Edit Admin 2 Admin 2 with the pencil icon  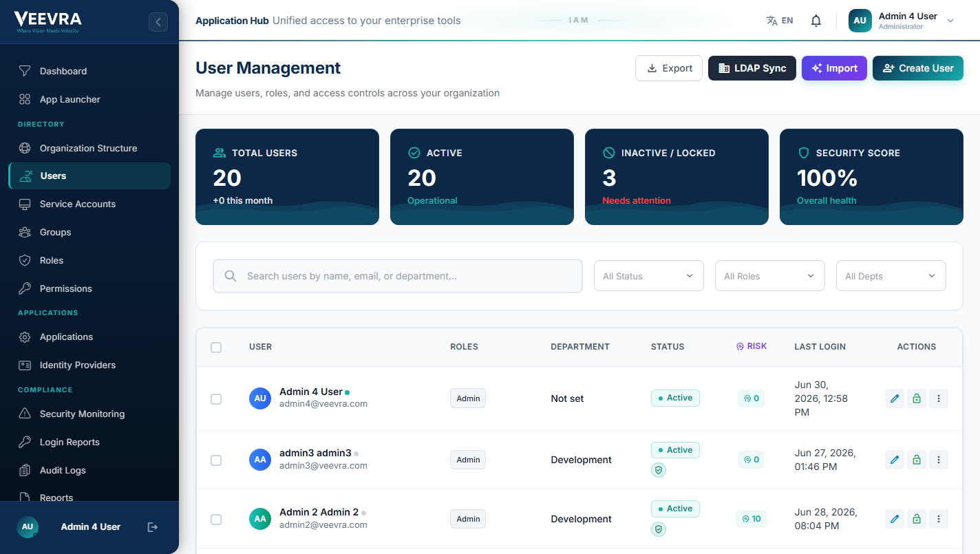point(895,519)
